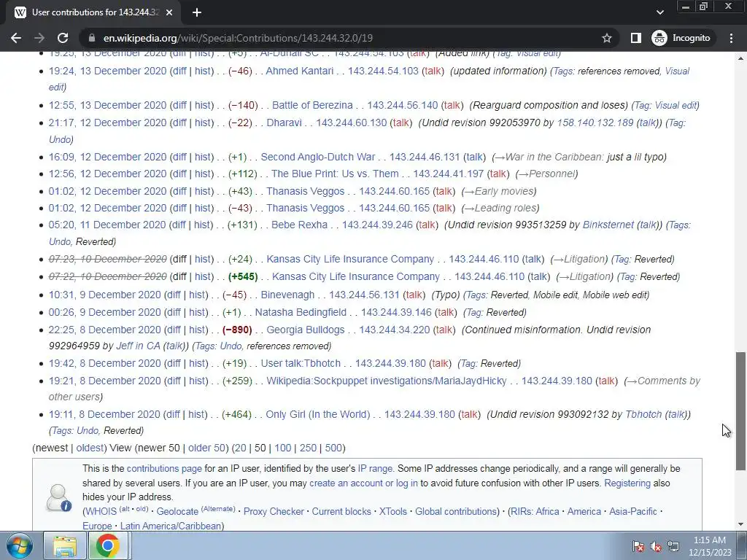Open the Jeff in CA user link
747x560 pixels.
coord(138,346)
